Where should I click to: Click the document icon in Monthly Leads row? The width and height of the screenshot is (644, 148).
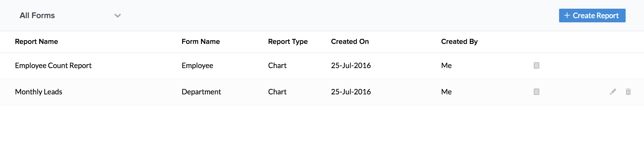(536, 92)
